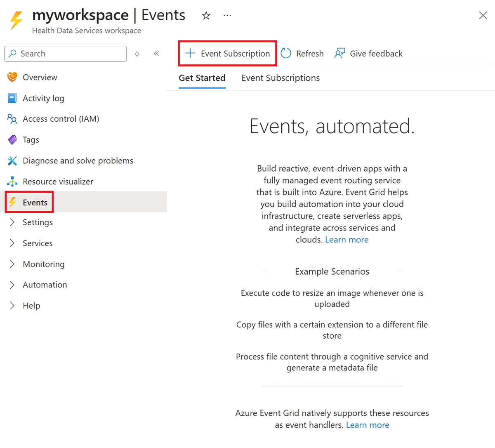Click the purple Tags icon

(x=12, y=140)
